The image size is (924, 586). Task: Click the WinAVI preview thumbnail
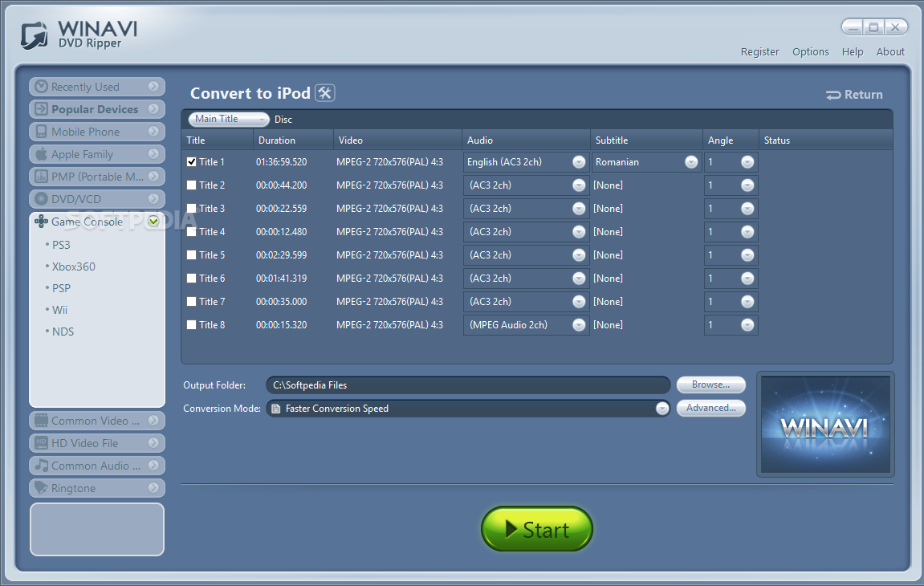pyautogui.click(x=825, y=425)
